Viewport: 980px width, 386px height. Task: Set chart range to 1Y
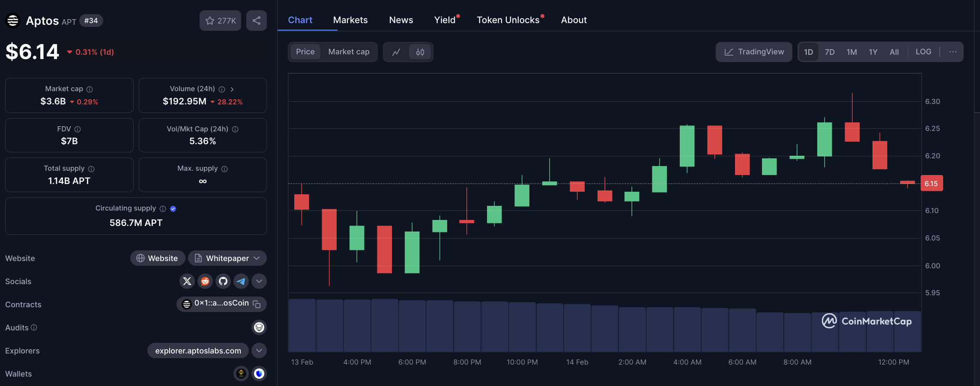point(873,52)
